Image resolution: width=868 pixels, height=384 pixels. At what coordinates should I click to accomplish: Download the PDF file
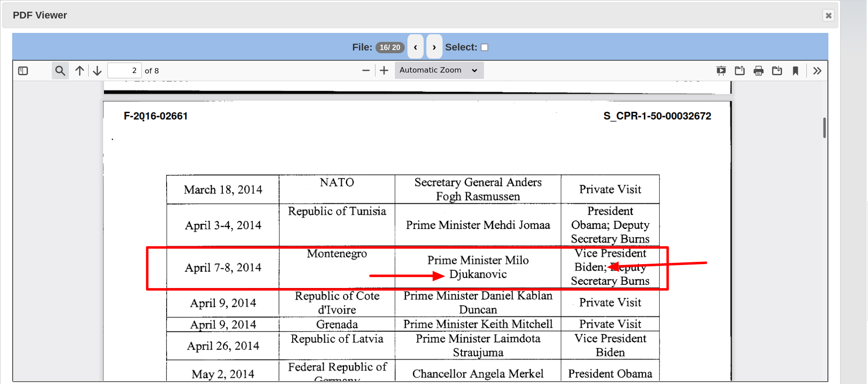(777, 71)
